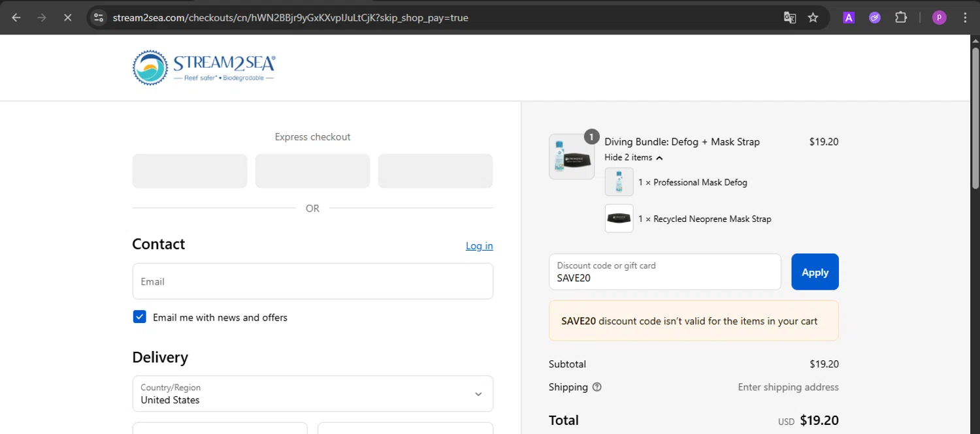
Task: Apply the discount code
Action: [815, 272]
